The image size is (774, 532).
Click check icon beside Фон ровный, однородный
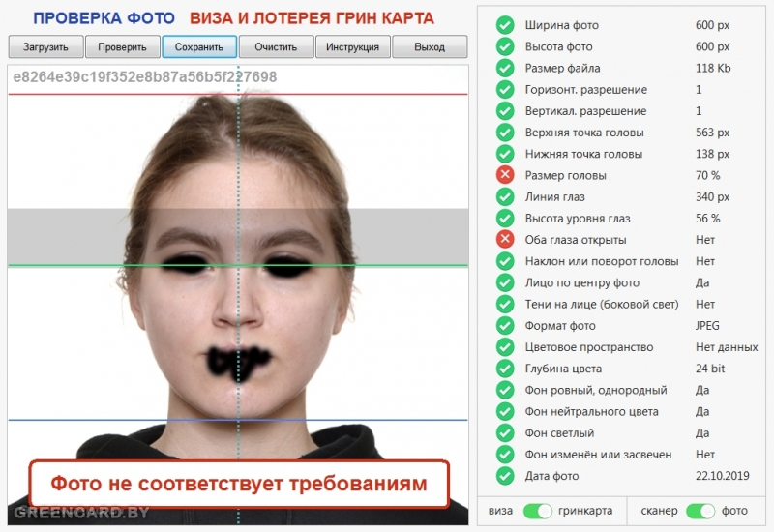pyautogui.click(x=505, y=390)
